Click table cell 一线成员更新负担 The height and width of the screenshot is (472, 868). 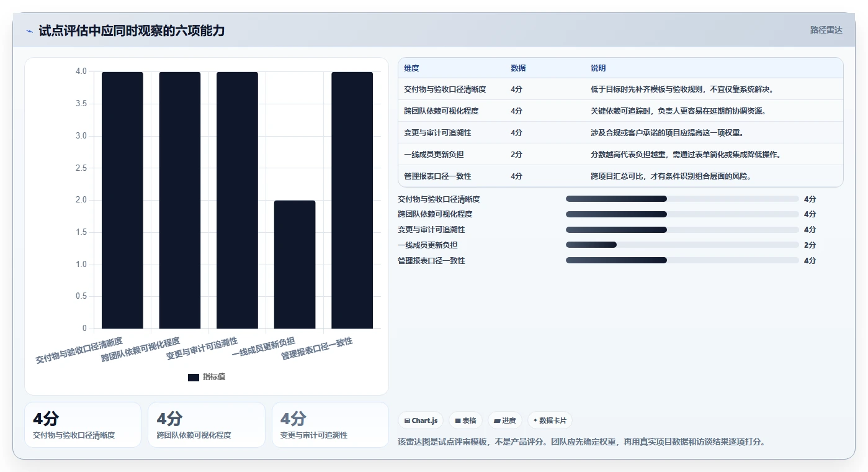pos(434,155)
